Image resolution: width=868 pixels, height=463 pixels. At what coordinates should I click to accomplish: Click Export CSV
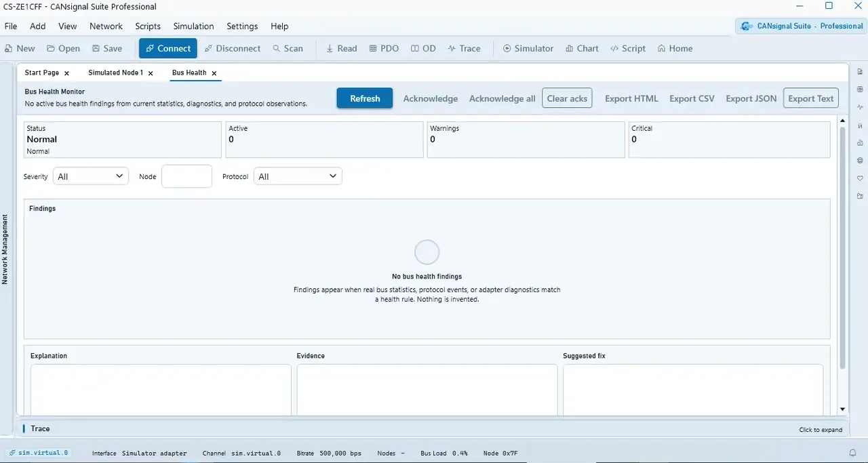(x=692, y=98)
